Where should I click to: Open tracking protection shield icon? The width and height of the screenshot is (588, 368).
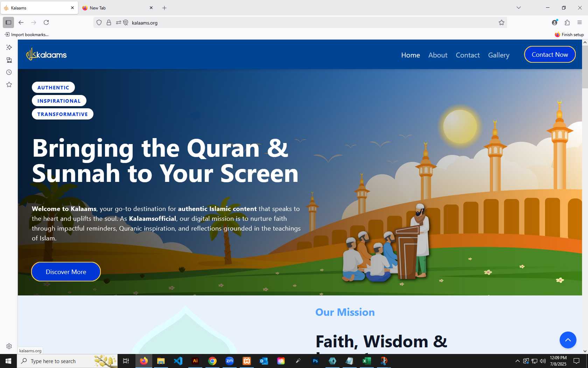(x=99, y=22)
